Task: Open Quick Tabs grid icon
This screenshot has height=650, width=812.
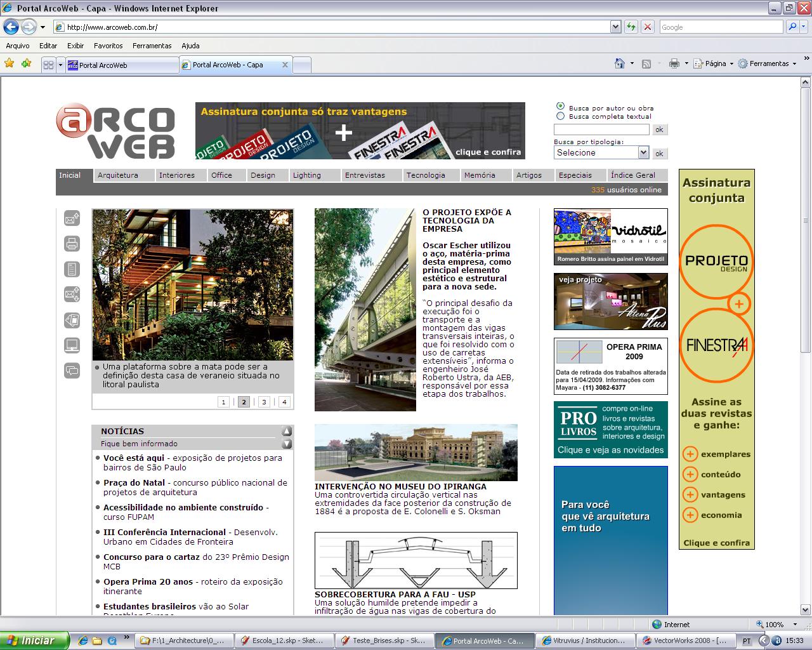Action: point(48,65)
